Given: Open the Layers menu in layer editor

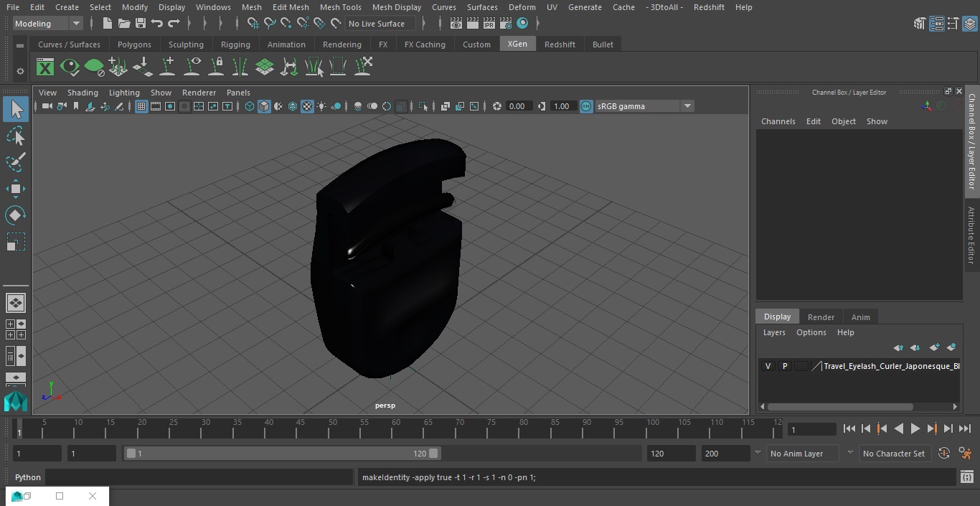Looking at the screenshot, I should point(773,332).
